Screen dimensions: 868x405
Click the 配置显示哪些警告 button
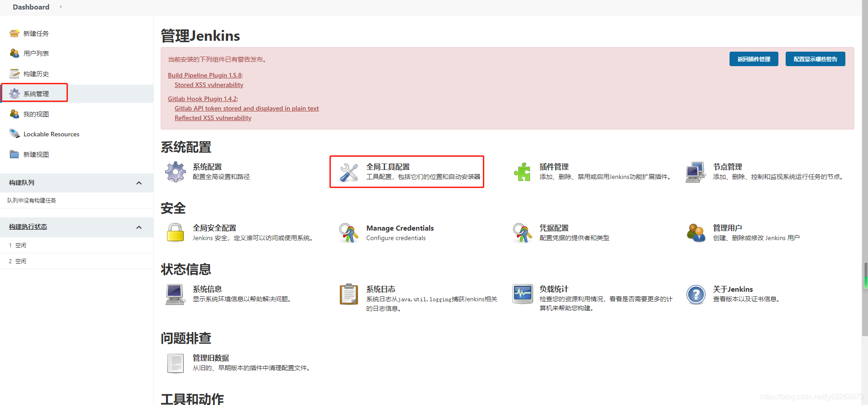coord(815,59)
